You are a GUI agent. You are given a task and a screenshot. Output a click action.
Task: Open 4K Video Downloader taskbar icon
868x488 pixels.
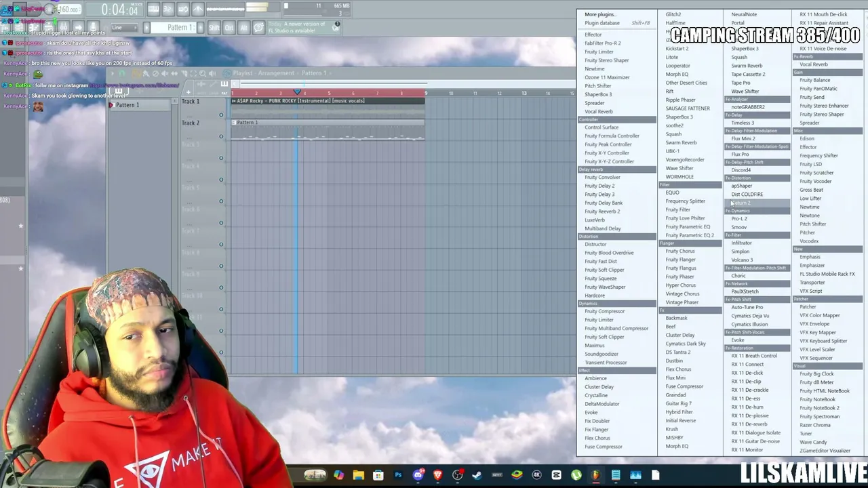(x=536, y=475)
